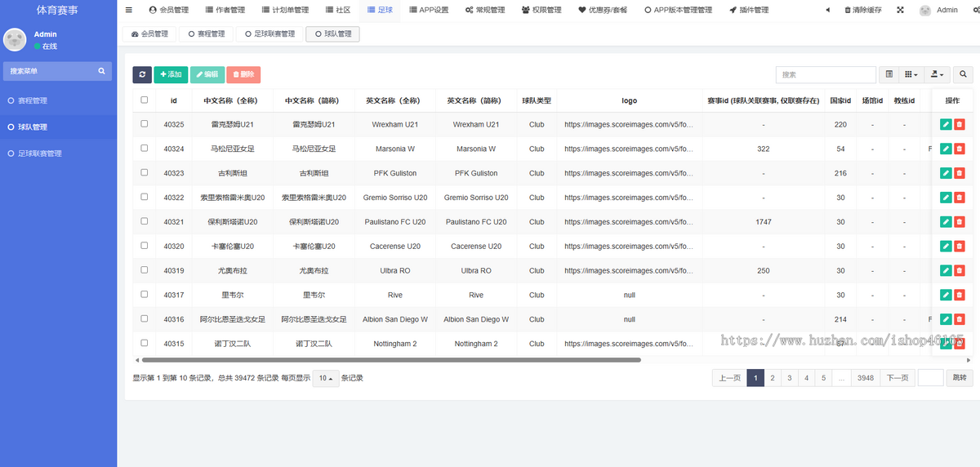The image size is (980, 467).
Task: Delete the PFK Guliston row
Action: [960, 173]
